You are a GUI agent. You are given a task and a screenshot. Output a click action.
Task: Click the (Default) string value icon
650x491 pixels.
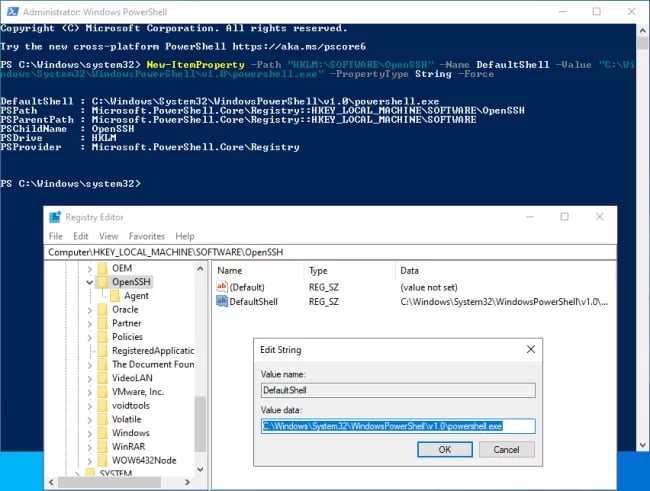[x=222, y=287]
